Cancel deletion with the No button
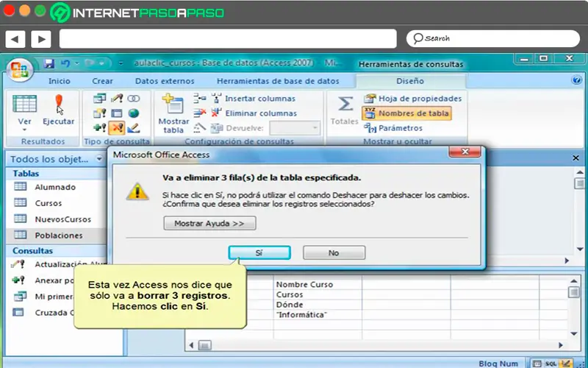The height and width of the screenshot is (368, 588). pos(334,252)
